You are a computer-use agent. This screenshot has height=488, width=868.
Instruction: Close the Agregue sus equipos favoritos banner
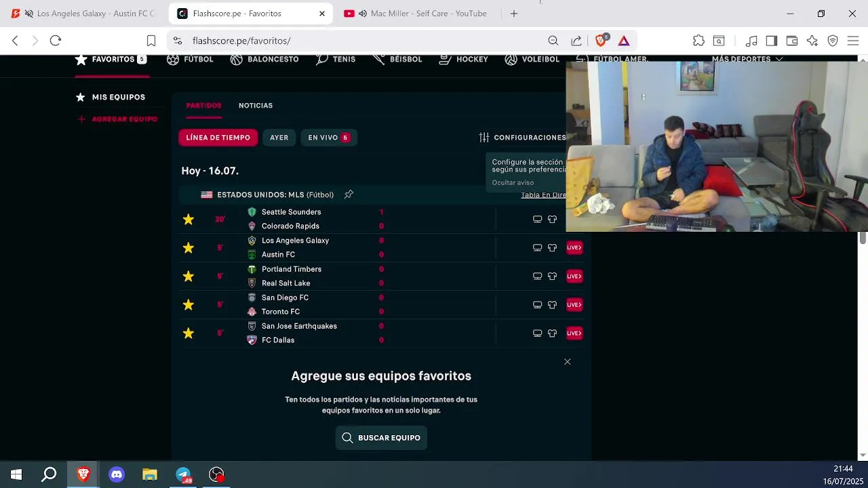point(568,362)
